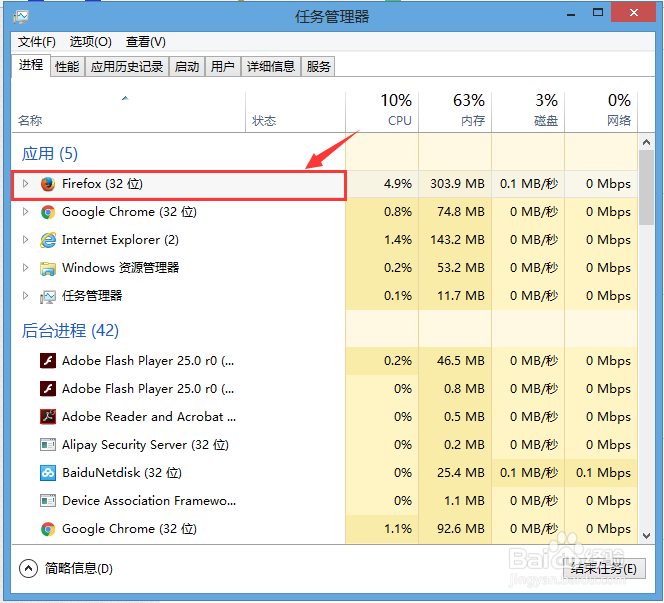Switch to the 启动 tab
664x603 pixels.
point(187,67)
